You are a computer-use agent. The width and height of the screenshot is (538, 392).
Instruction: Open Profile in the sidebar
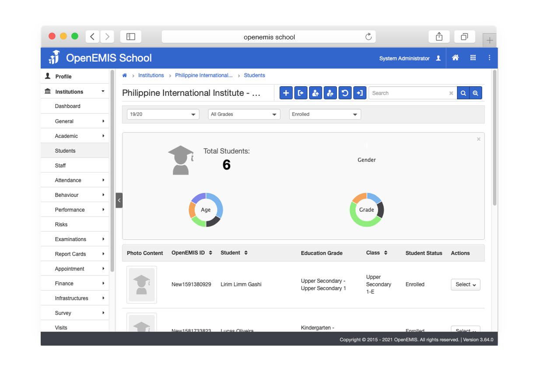pyautogui.click(x=75, y=76)
